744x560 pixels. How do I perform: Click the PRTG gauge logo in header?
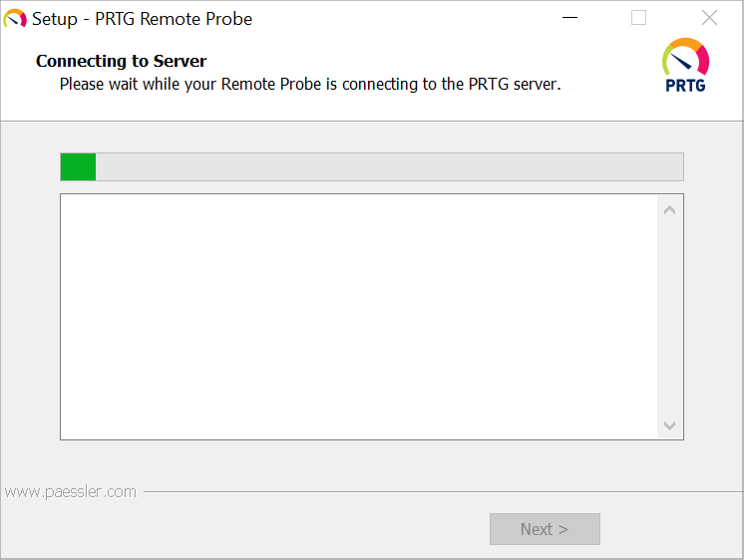(x=685, y=57)
